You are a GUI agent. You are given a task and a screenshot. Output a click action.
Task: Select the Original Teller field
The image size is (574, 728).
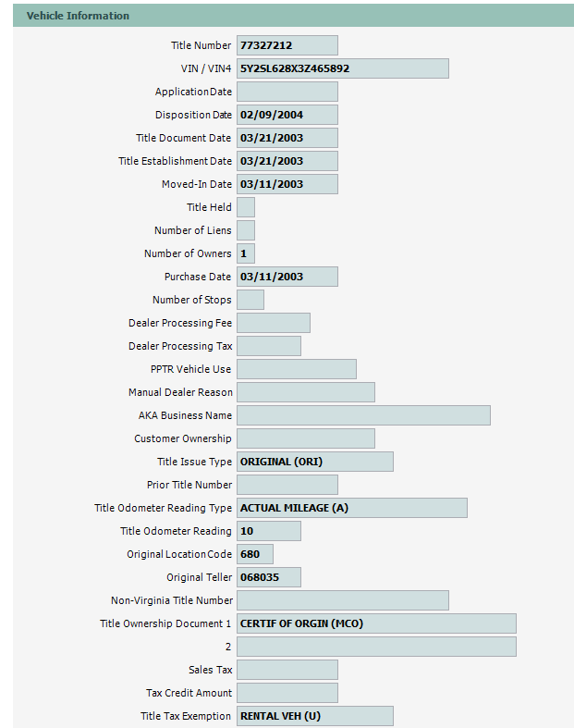coord(268,577)
